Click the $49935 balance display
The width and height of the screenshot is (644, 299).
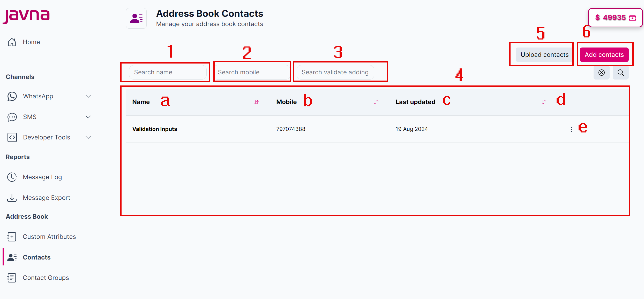click(x=615, y=18)
